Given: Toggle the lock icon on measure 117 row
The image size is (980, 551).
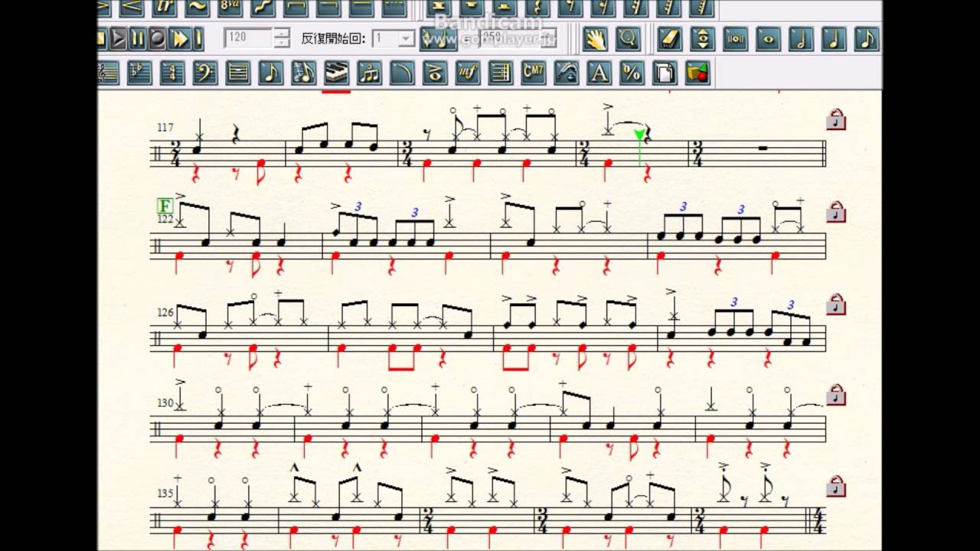Looking at the screenshot, I should [835, 120].
